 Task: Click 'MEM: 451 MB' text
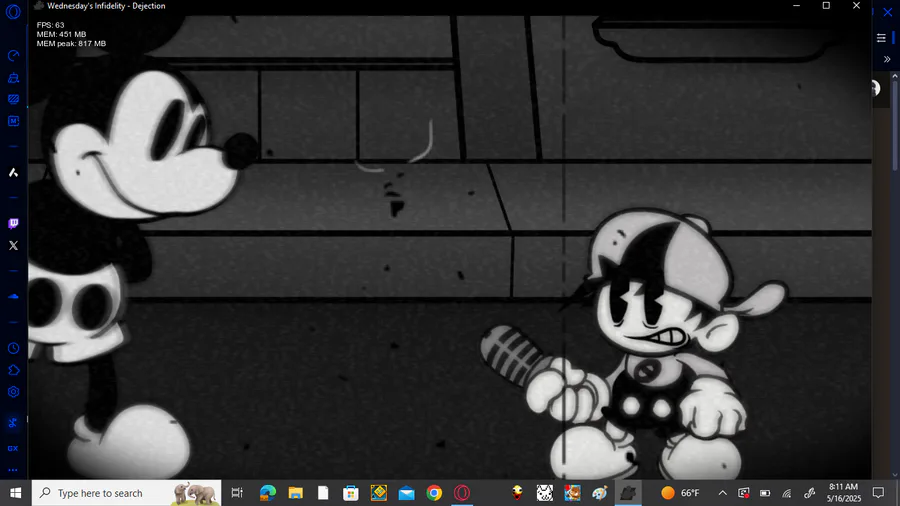pos(61,34)
